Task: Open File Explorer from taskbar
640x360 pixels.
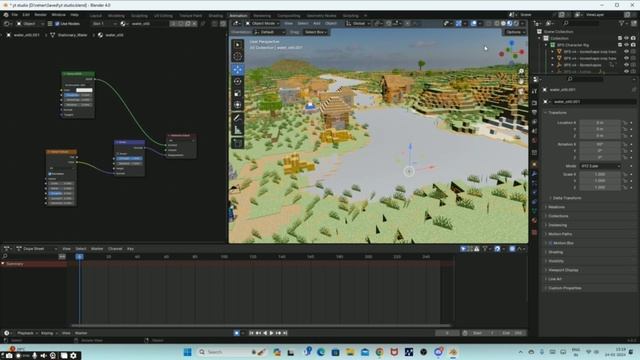Action: (350, 352)
